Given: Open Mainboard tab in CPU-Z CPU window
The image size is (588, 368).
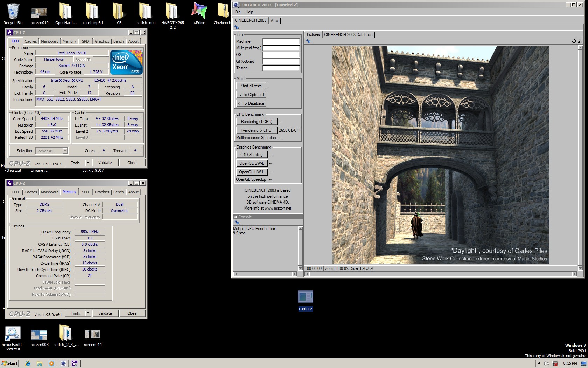Looking at the screenshot, I should (x=50, y=41).
